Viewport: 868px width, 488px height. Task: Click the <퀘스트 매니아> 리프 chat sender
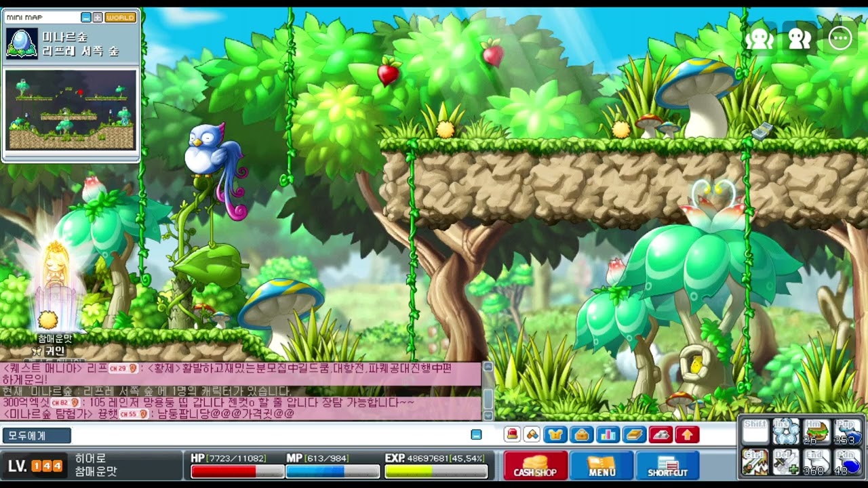click(56, 368)
